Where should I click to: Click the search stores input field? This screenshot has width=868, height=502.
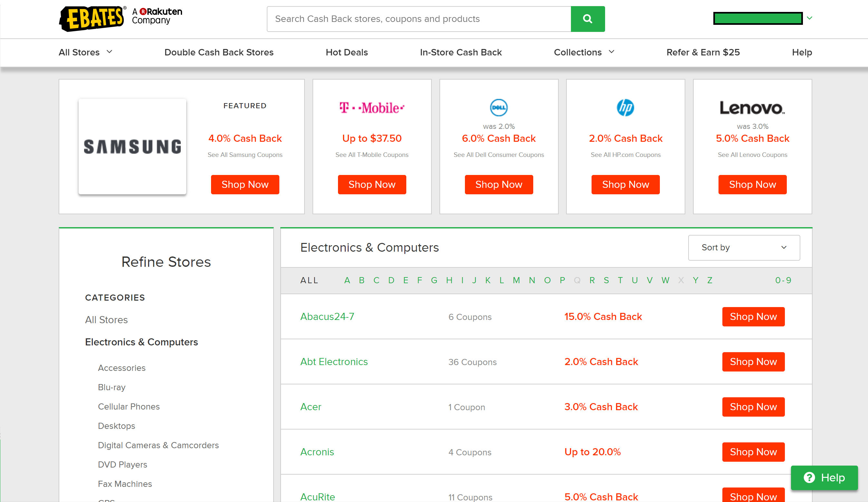[419, 19]
